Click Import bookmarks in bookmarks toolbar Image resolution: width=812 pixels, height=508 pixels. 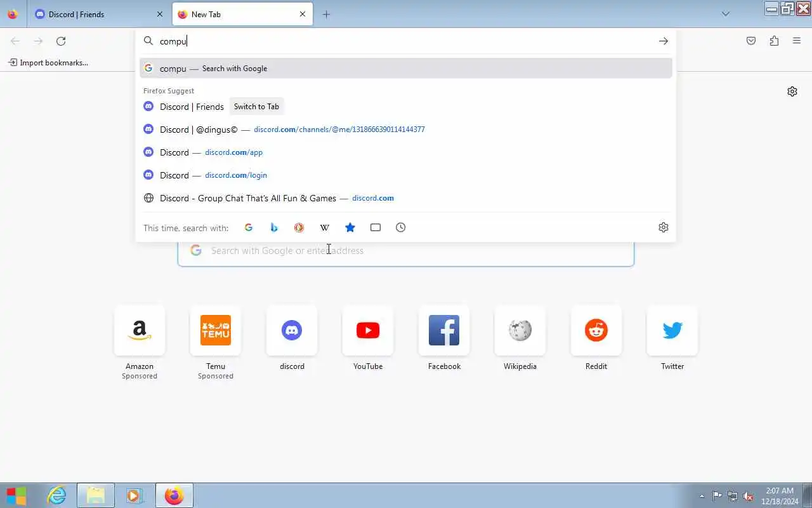48,63
